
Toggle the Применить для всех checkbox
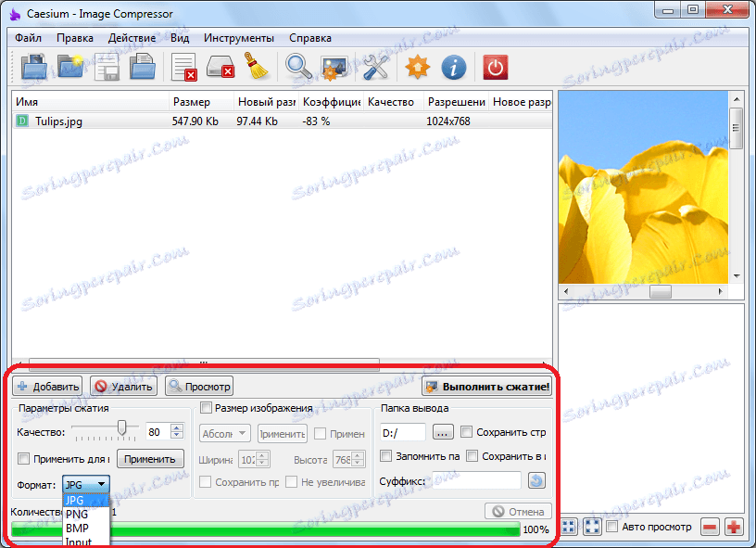pyautogui.click(x=23, y=458)
